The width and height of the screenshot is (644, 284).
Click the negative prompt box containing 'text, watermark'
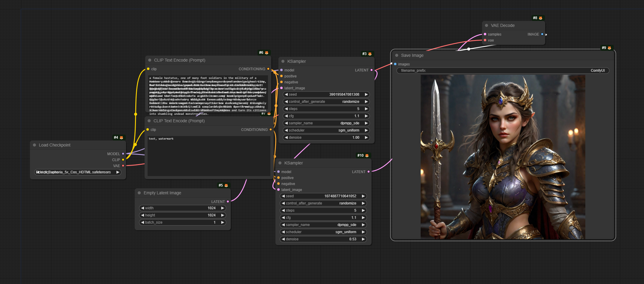tap(209, 155)
